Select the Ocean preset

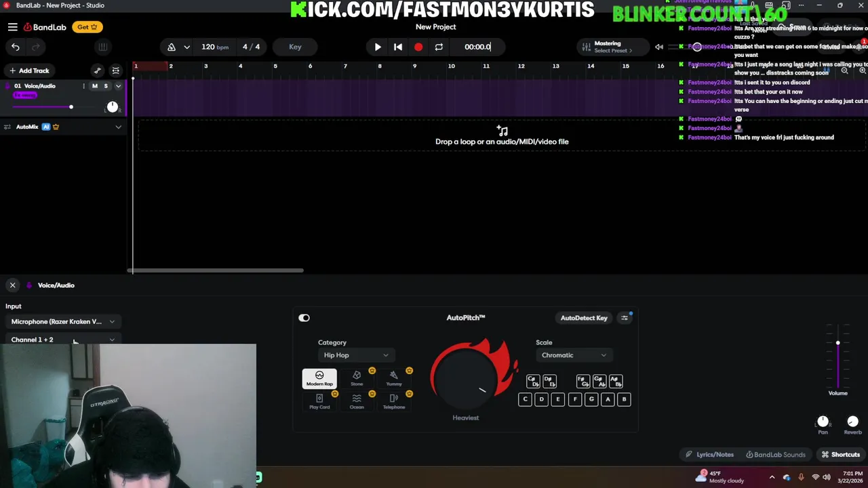point(357,401)
